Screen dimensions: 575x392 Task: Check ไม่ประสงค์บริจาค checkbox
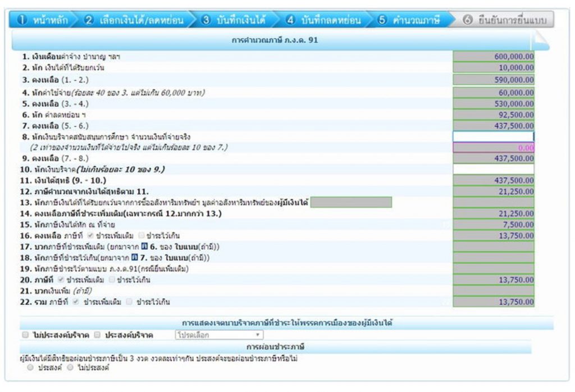[25, 335]
